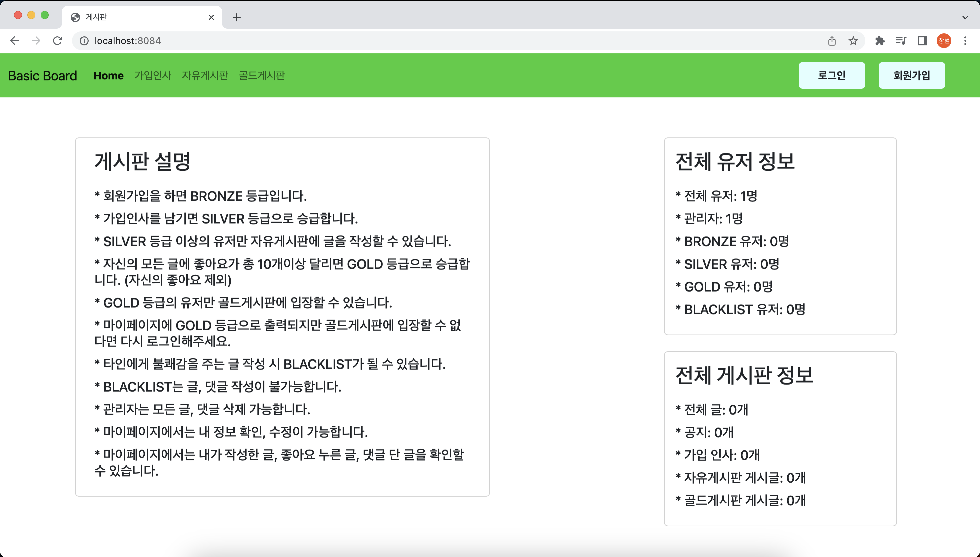Open media controls icon in toolbar

click(901, 41)
